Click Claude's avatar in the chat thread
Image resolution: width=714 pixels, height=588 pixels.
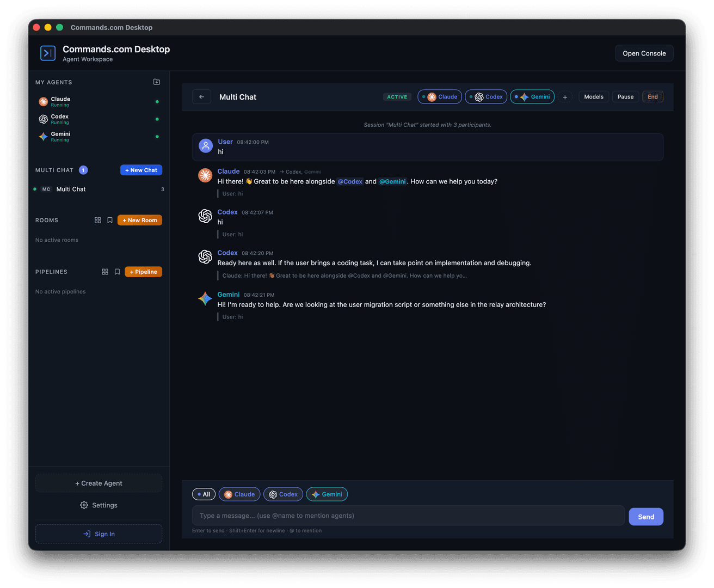[x=205, y=175]
